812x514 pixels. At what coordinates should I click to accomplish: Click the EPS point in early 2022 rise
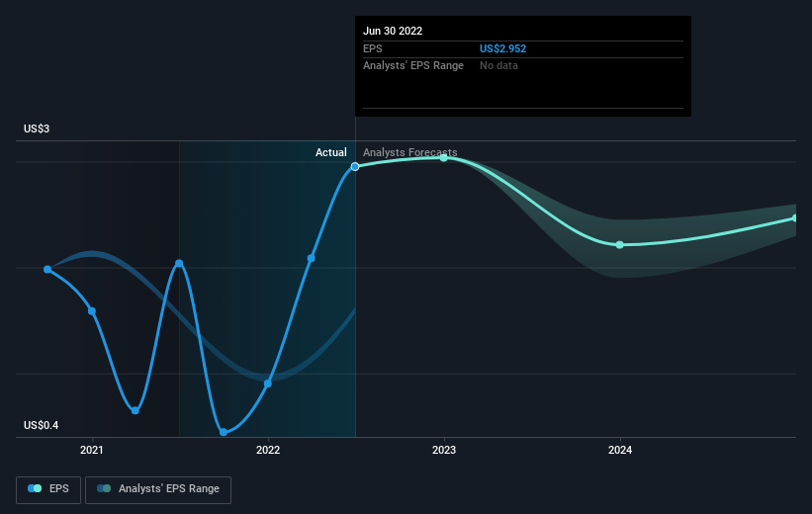(312, 258)
